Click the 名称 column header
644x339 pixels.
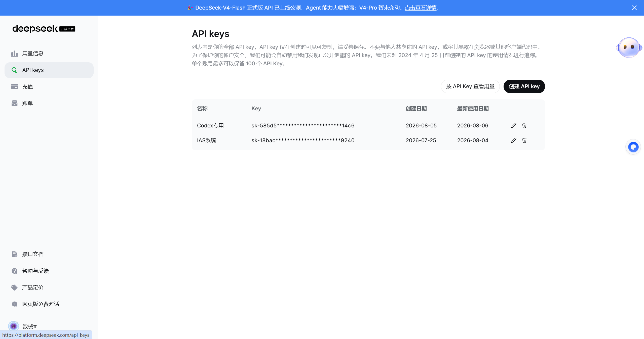202,109
